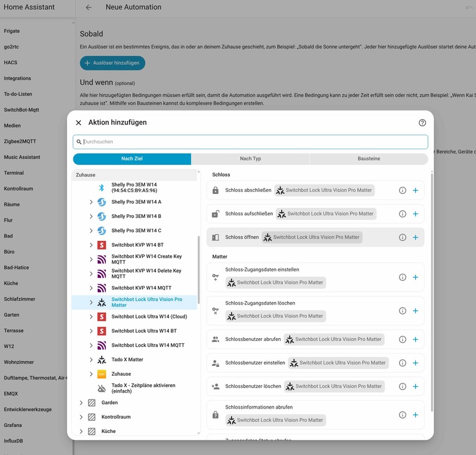Add Schloss-Zugangsdaten löschen action with plus

(415, 311)
